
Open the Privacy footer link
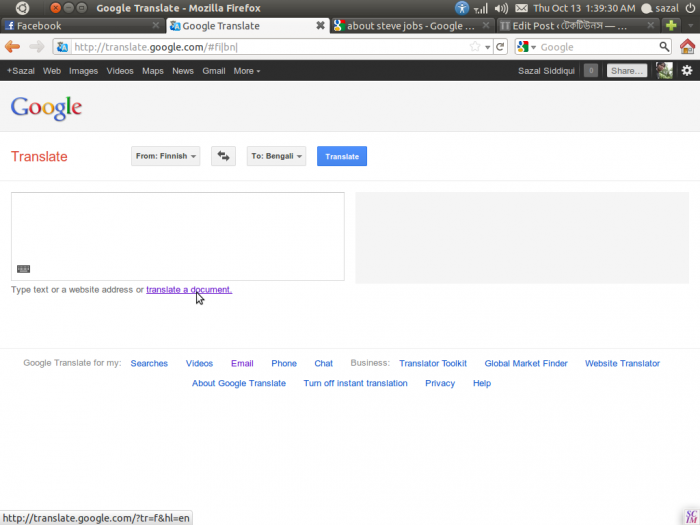(440, 383)
